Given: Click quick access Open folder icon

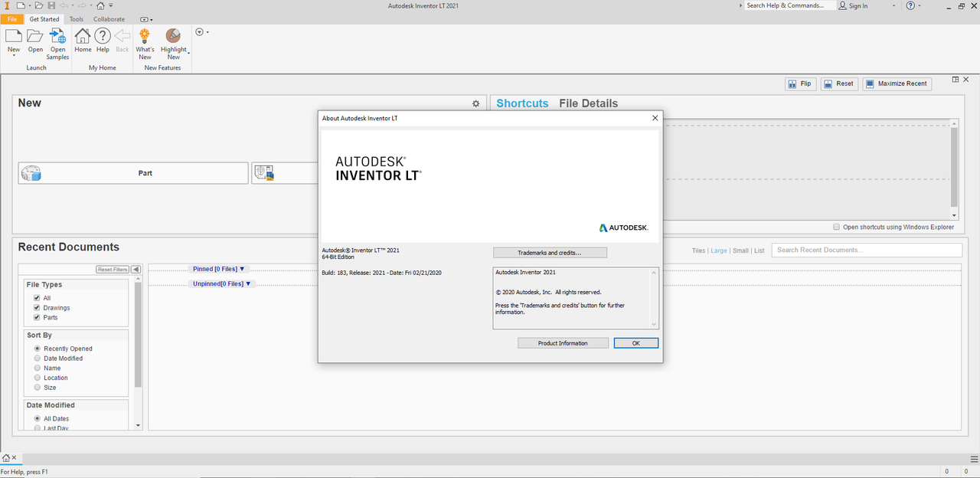Looking at the screenshot, I should click(39, 5).
